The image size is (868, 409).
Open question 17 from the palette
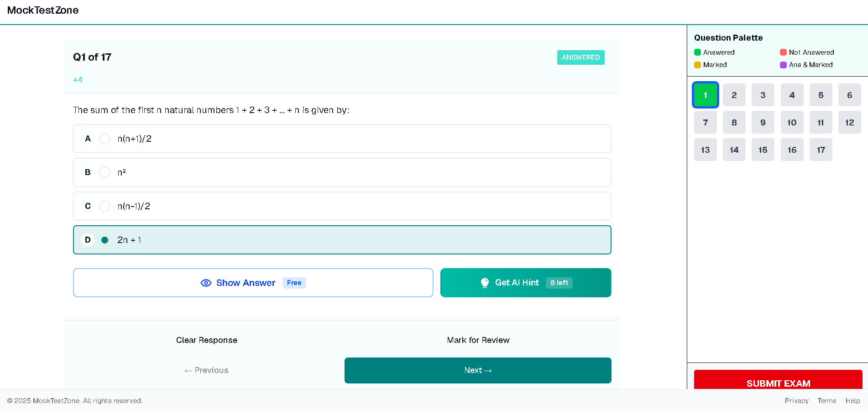tap(821, 150)
